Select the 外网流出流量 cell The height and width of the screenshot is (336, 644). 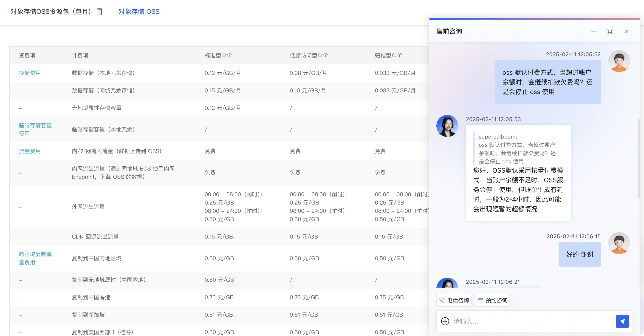pyautogui.click(x=88, y=207)
